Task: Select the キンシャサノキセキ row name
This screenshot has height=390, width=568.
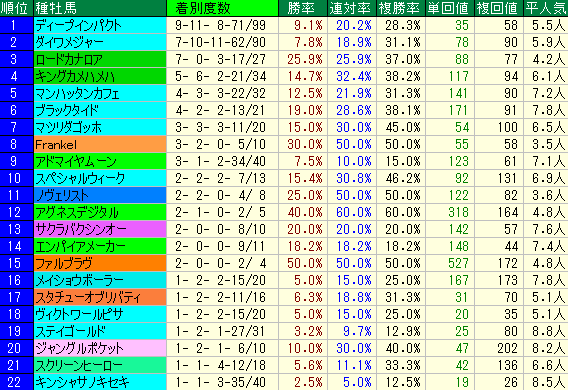Action: pyautogui.click(x=100, y=382)
